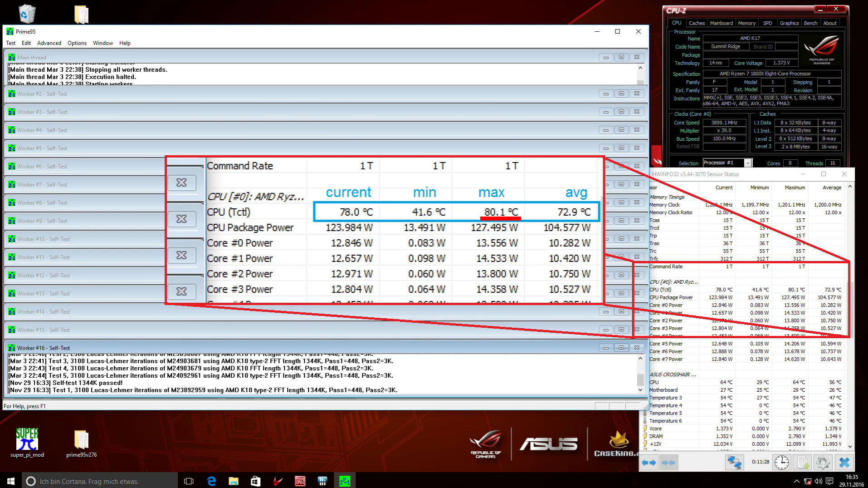Click the ROG CPU-Z taskbar icon
Screen dimensions: 868x488
300,481
